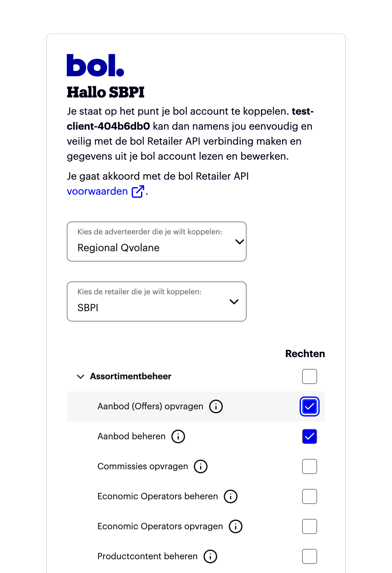Check the Productcontent beheren checkbox
The image size is (392, 573).
310,556
